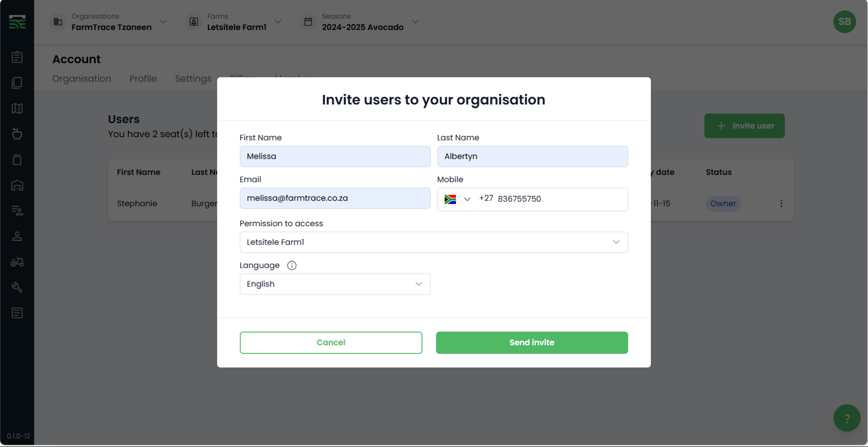Click the Email input field
This screenshot has height=447, width=868.
pyautogui.click(x=335, y=198)
